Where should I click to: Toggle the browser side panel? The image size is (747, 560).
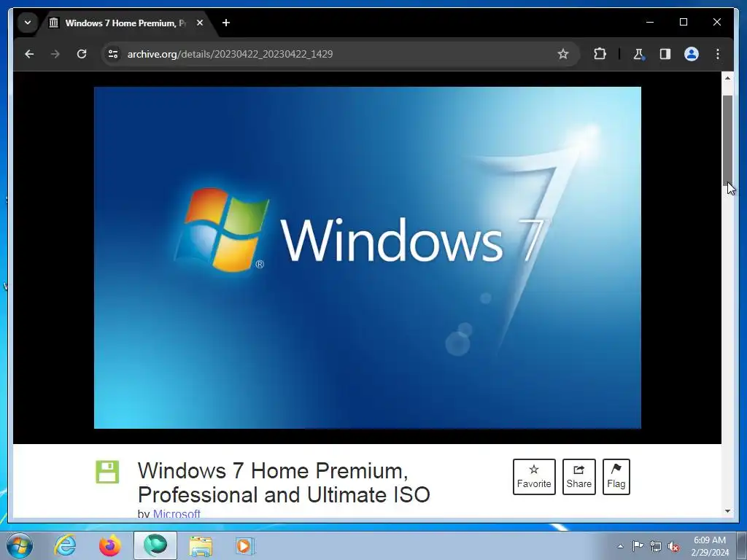point(665,54)
